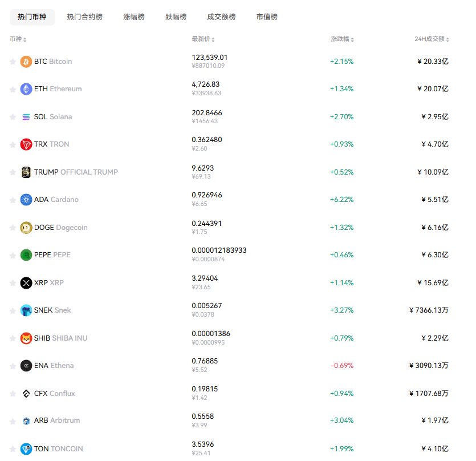Click the Dogecoin logo icon
The image size is (476, 461).
coord(26,228)
